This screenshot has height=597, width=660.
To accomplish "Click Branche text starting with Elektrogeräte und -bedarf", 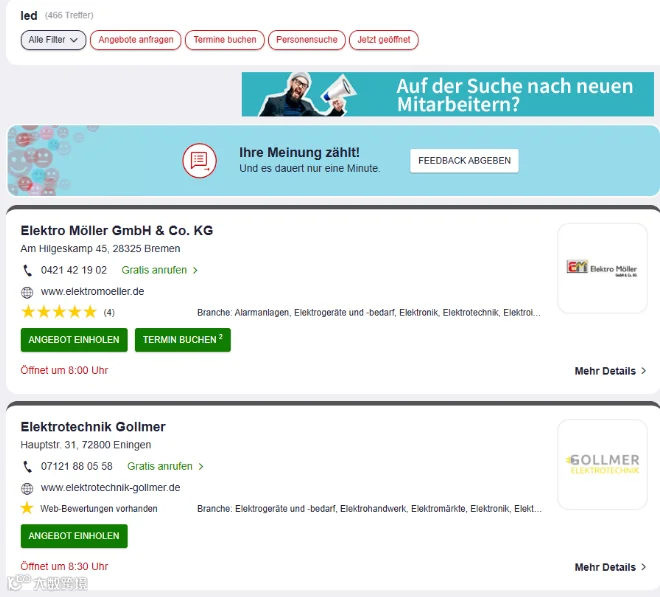I will click(369, 509).
